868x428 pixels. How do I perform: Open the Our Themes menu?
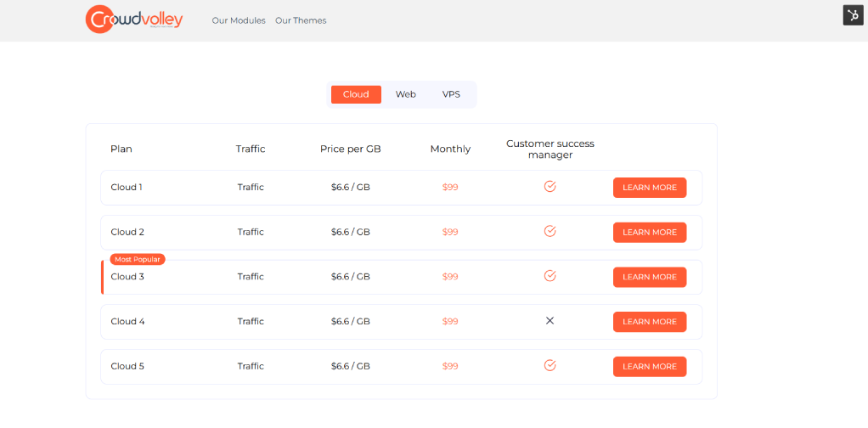pos(301,20)
